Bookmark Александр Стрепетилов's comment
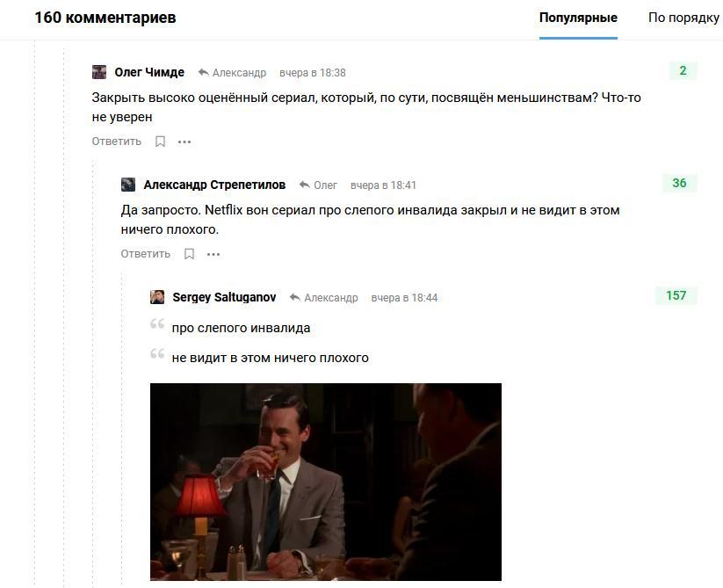Image resolution: width=723 pixels, height=588 pixels. click(x=189, y=254)
